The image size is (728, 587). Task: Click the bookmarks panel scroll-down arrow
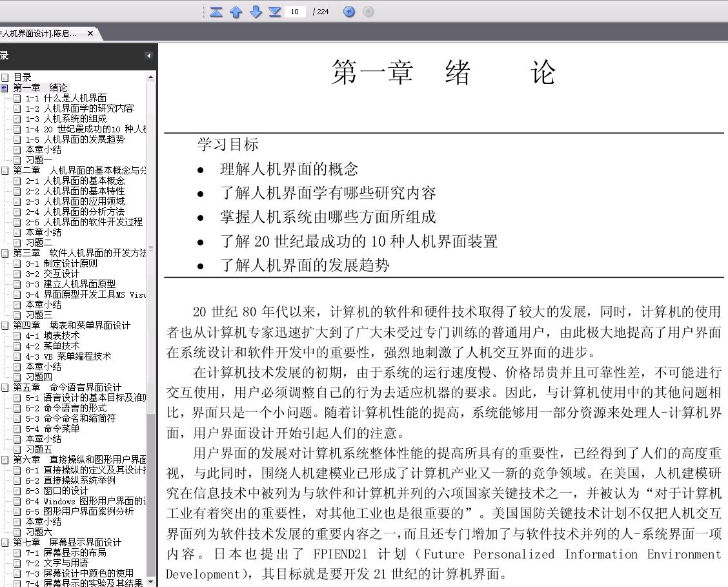[x=151, y=582]
